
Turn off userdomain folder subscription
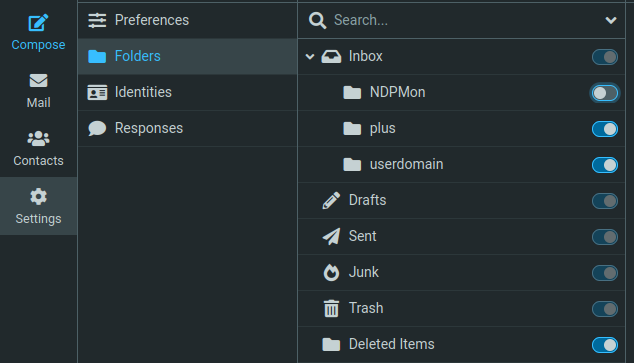tap(604, 165)
